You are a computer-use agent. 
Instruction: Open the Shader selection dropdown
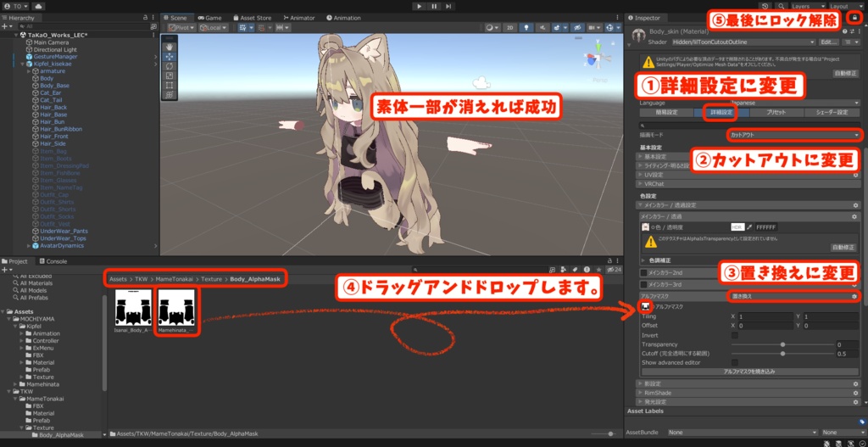[x=743, y=42]
